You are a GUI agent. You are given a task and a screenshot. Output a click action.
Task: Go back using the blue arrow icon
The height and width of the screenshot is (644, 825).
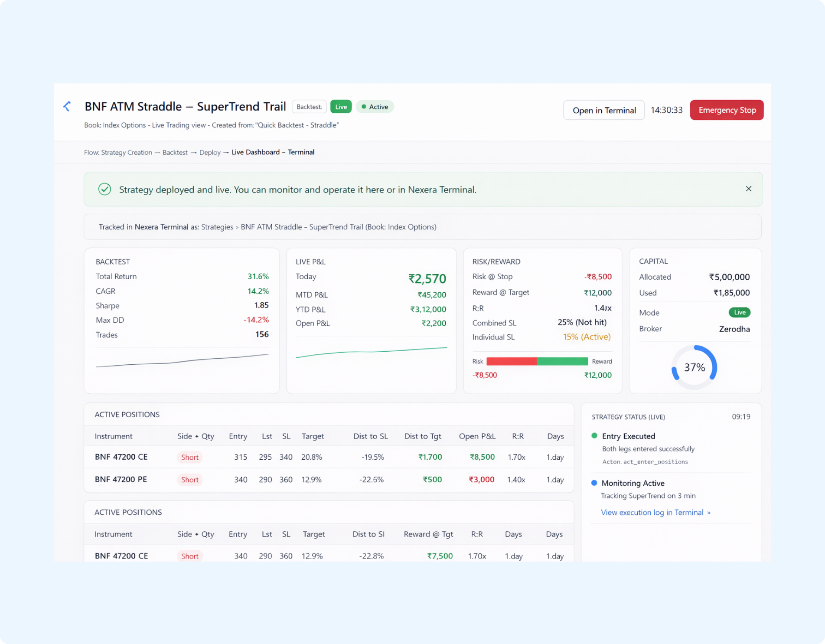[67, 106]
